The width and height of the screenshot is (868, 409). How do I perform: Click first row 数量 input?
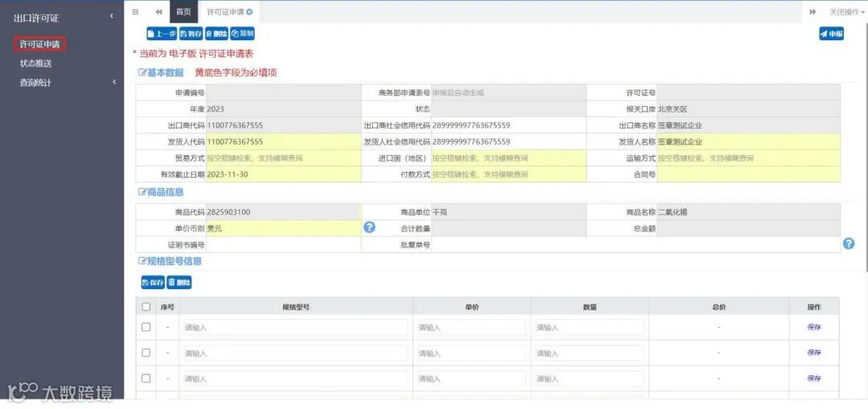point(589,327)
